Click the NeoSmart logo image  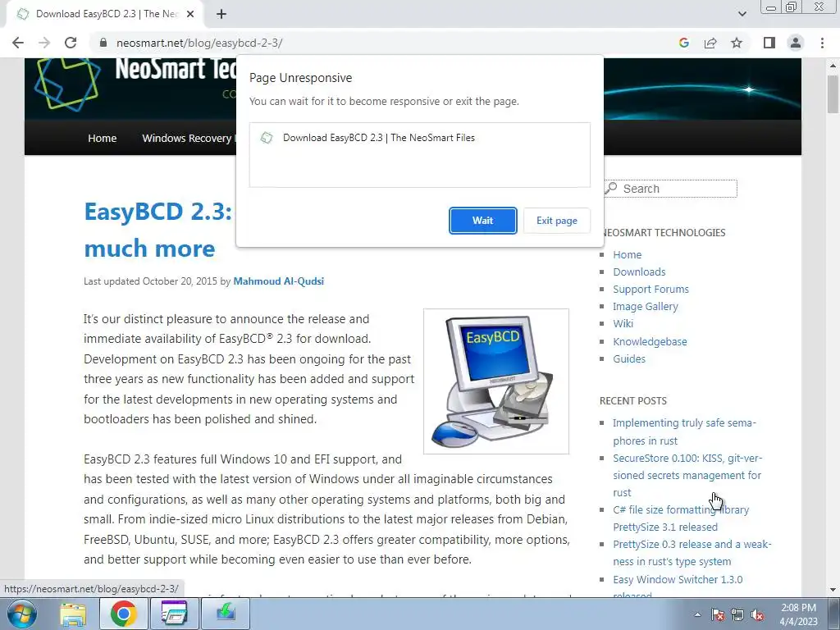(x=67, y=83)
